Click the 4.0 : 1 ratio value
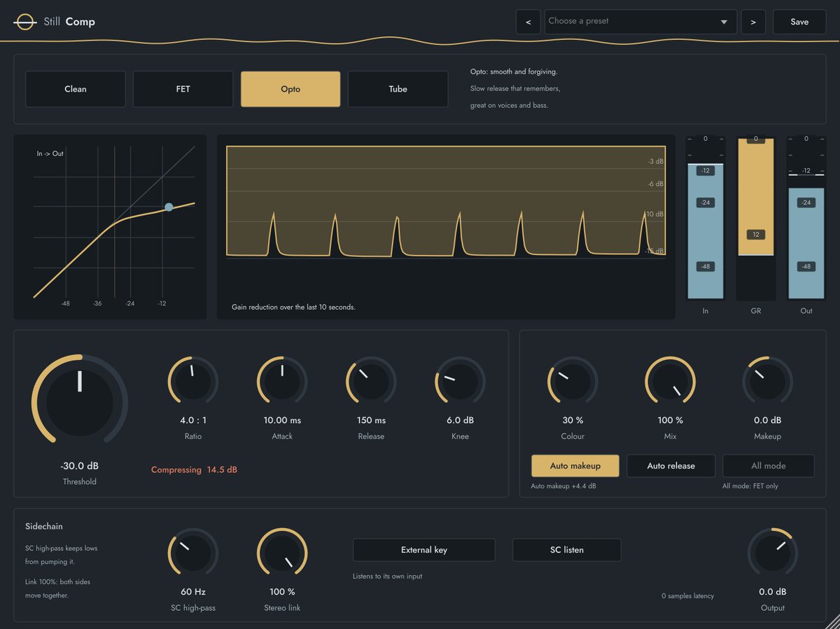 [x=193, y=420]
